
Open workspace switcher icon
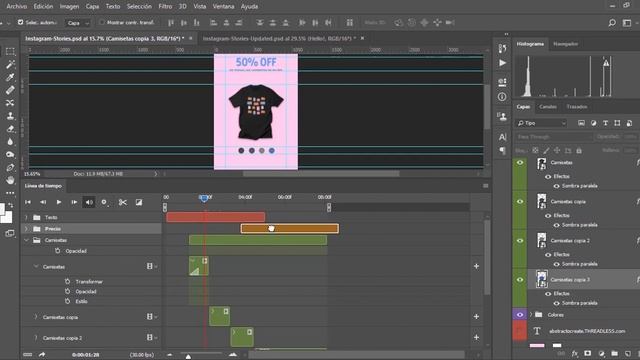point(627,23)
